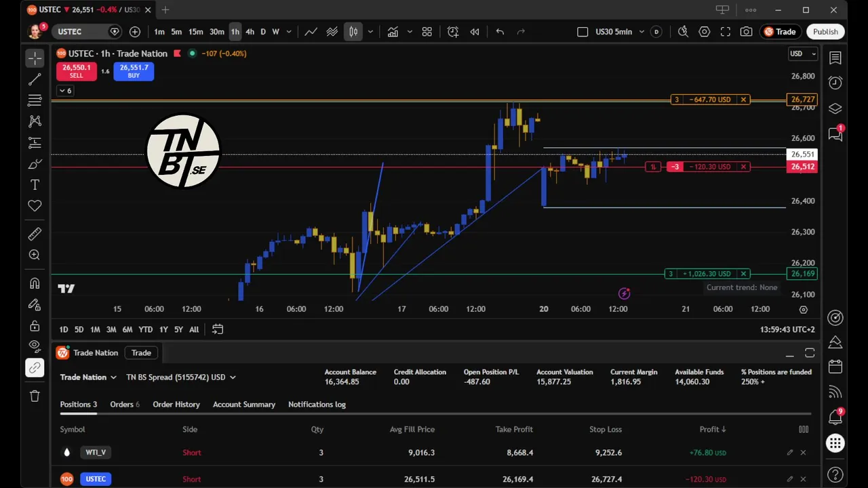868x488 pixels.
Task: Undo the last chart action
Action: coord(500,32)
